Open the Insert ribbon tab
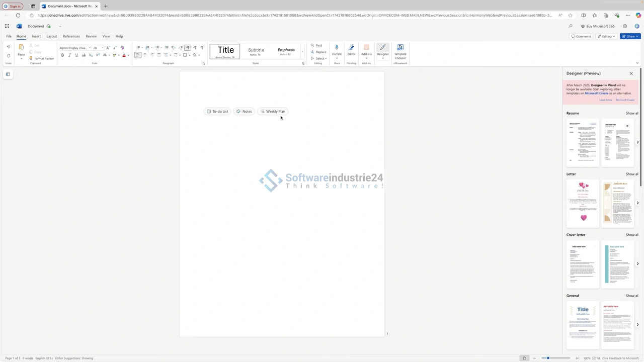Image resolution: width=644 pixels, height=362 pixels. (36, 36)
